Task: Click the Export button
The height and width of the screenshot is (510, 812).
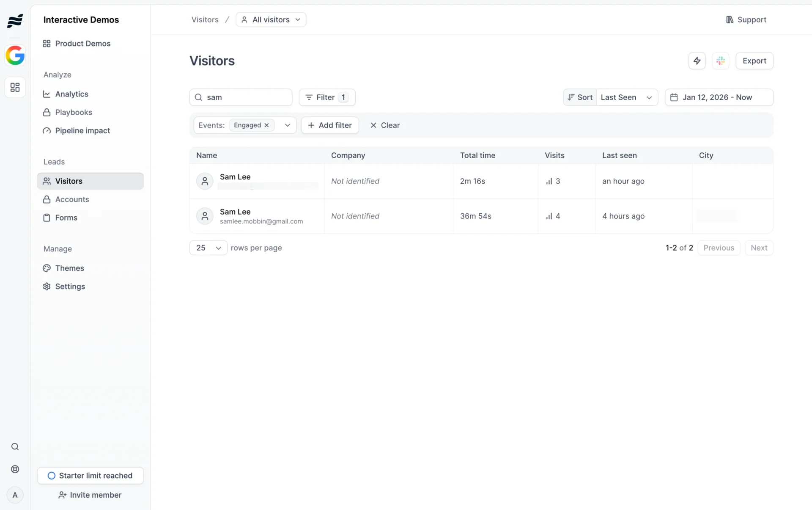Action: 754,61
